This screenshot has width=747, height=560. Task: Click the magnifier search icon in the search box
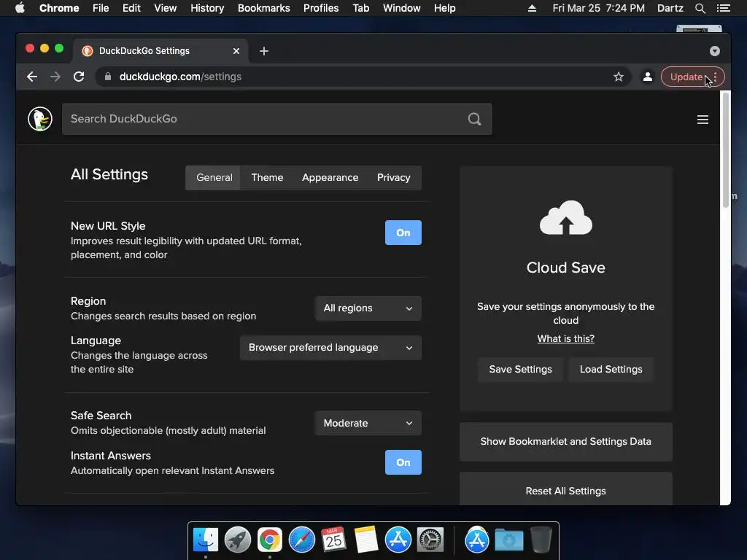point(474,119)
